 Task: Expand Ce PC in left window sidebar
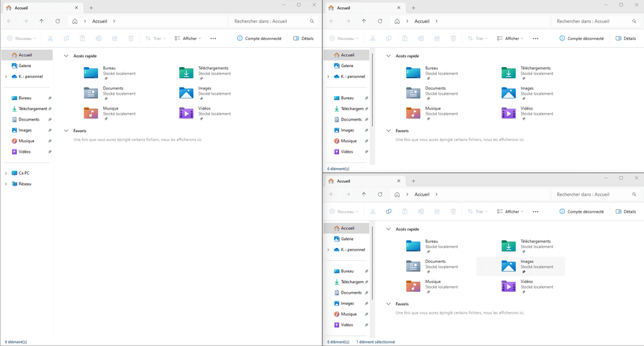[6, 173]
